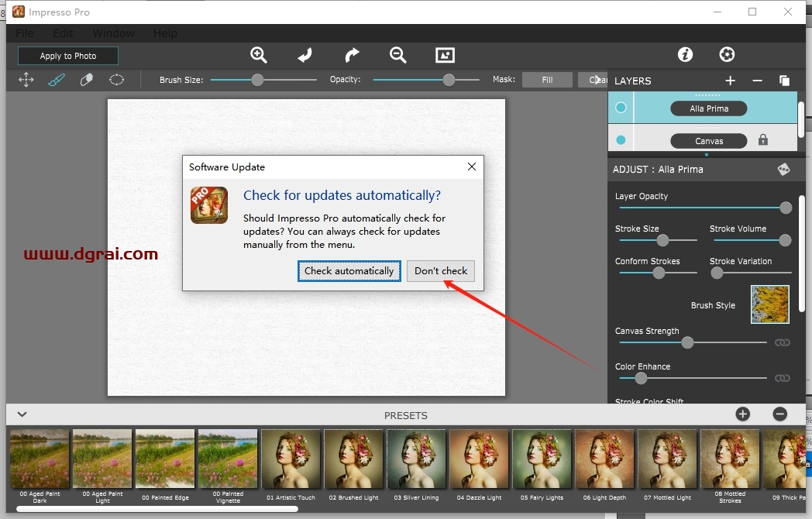Toggle visibility of Alla Prima layer
This screenshot has height=519, width=812.
621,107
